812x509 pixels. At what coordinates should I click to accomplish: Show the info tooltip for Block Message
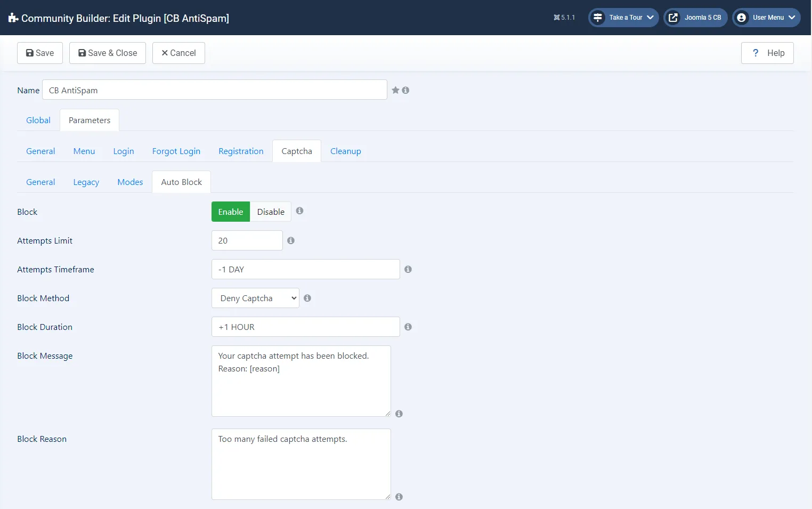(x=399, y=414)
